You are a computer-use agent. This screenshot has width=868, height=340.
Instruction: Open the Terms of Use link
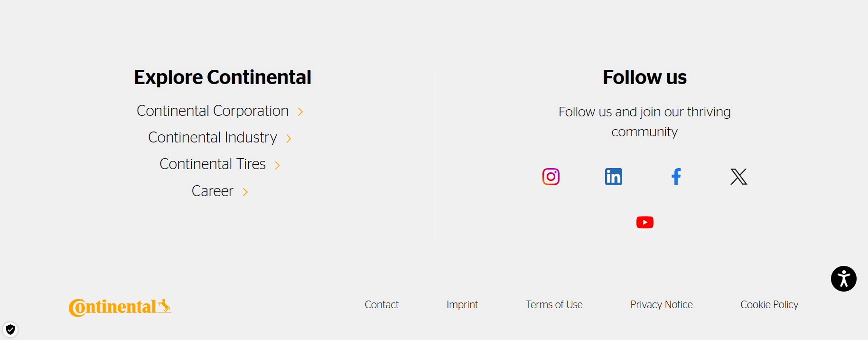554,305
